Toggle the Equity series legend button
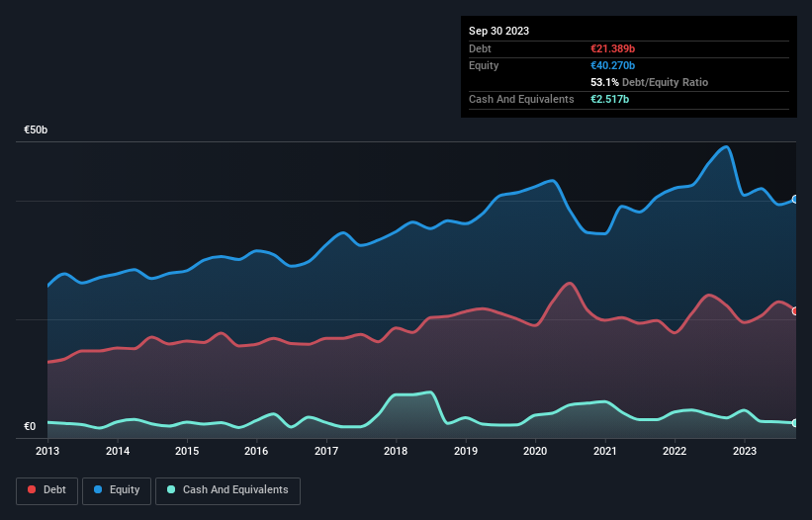 point(117,490)
